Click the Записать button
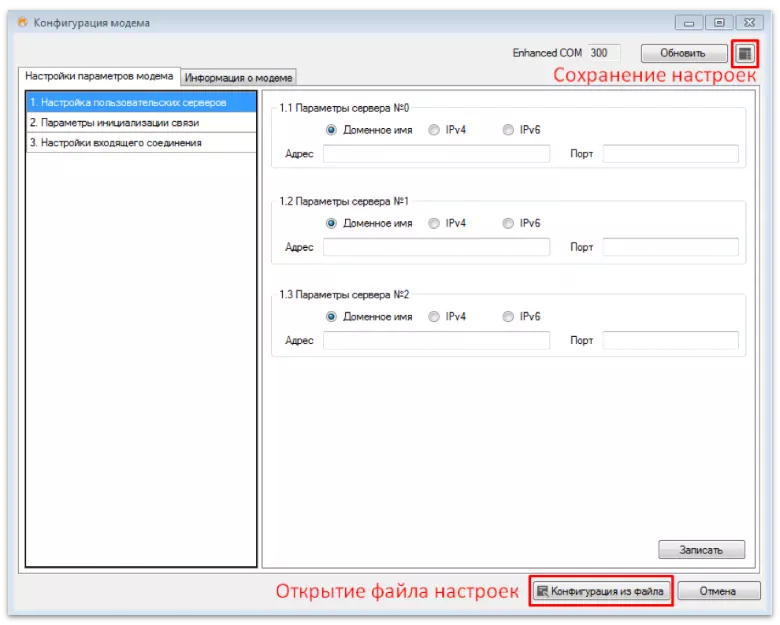 701,549
